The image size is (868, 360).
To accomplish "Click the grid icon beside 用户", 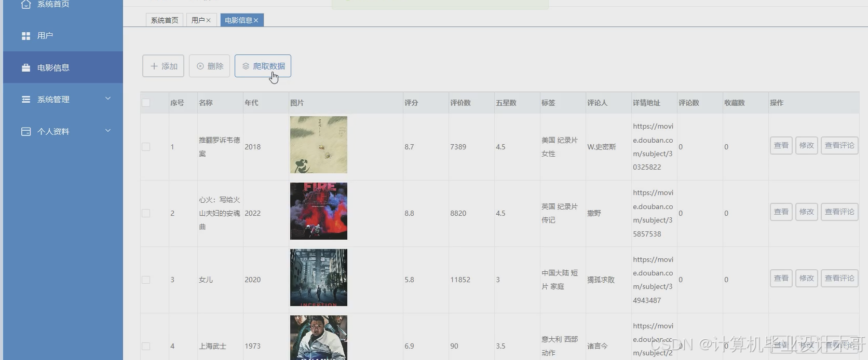I will (x=26, y=36).
